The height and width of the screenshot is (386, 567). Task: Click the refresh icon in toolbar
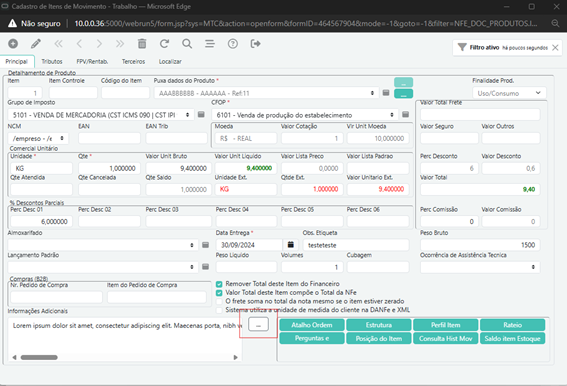pyautogui.click(x=165, y=44)
